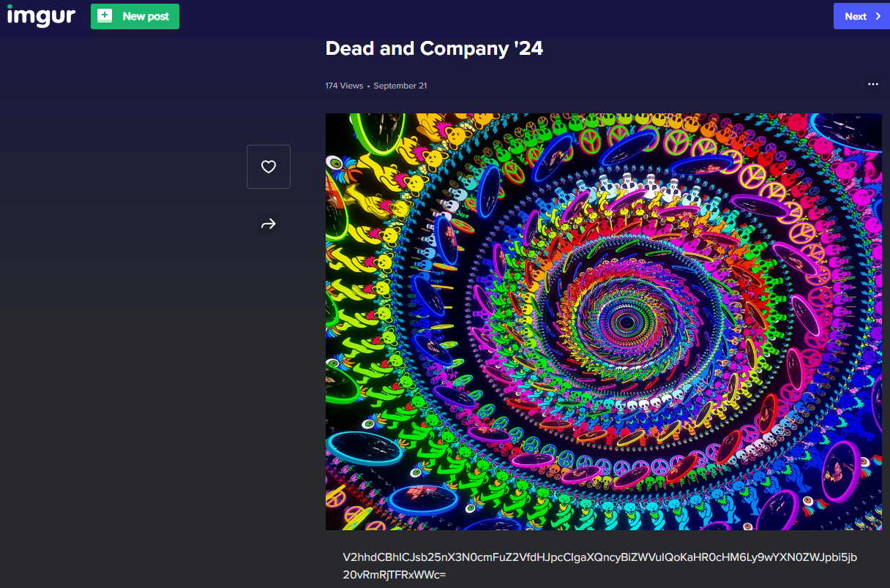The height and width of the screenshot is (588, 890).
Task: Click the orange peace sign at the image's upper right
Action: pyautogui.click(x=752, y=176)
